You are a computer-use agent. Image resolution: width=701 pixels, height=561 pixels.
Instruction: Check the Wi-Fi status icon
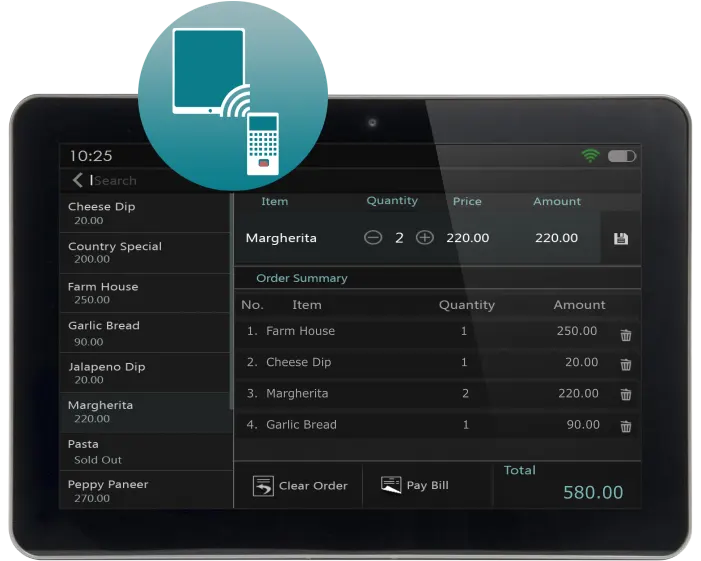(x=591, y=156)
